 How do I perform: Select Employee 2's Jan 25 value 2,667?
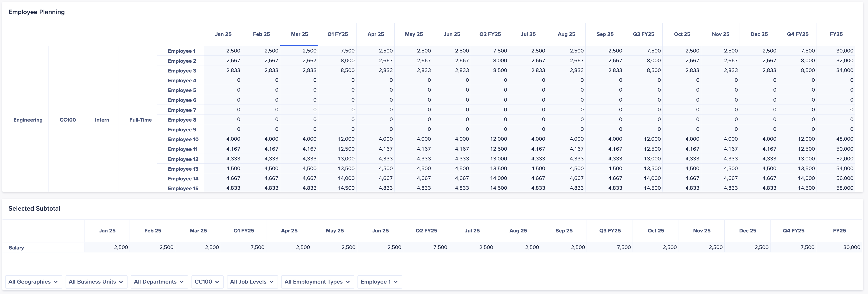pyautogui.click(x=233, y=60)
